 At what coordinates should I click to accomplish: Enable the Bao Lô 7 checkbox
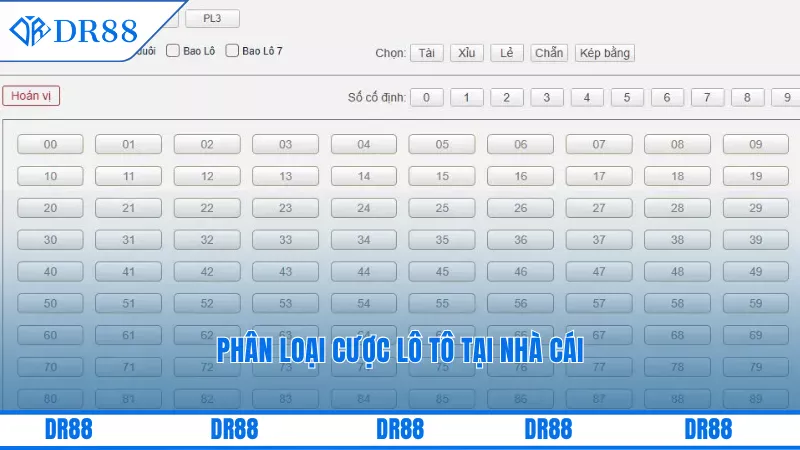(232, 51)
